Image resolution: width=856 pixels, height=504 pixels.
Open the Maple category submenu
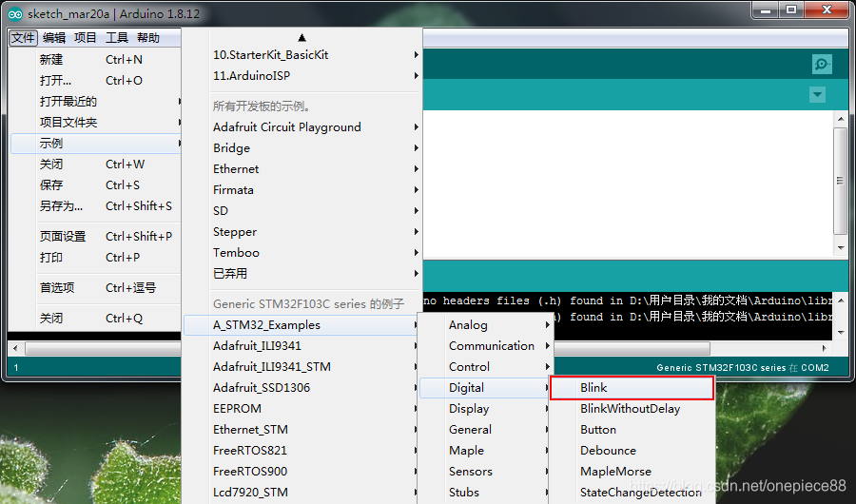tap(485, 451)
